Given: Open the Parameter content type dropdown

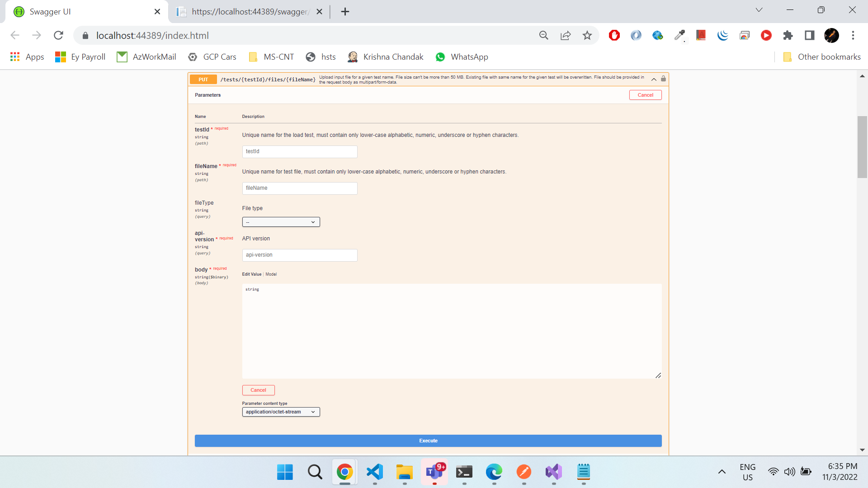Looking at the screenshot, I should (x=281, y=412).
